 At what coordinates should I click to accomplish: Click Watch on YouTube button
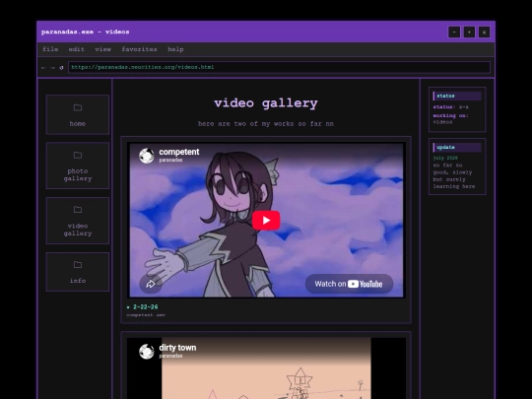point(349,284)
